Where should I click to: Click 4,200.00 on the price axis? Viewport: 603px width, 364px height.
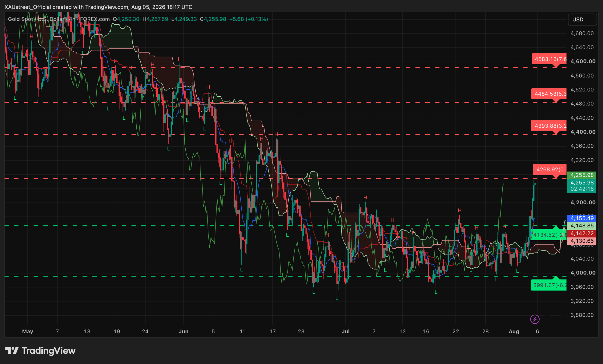(x=583, y=202)
